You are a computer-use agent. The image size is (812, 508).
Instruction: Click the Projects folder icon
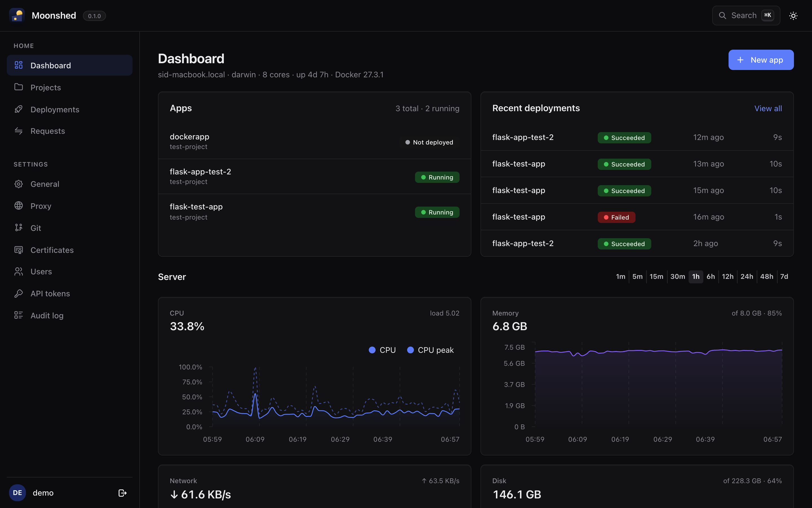click(19, 87)
